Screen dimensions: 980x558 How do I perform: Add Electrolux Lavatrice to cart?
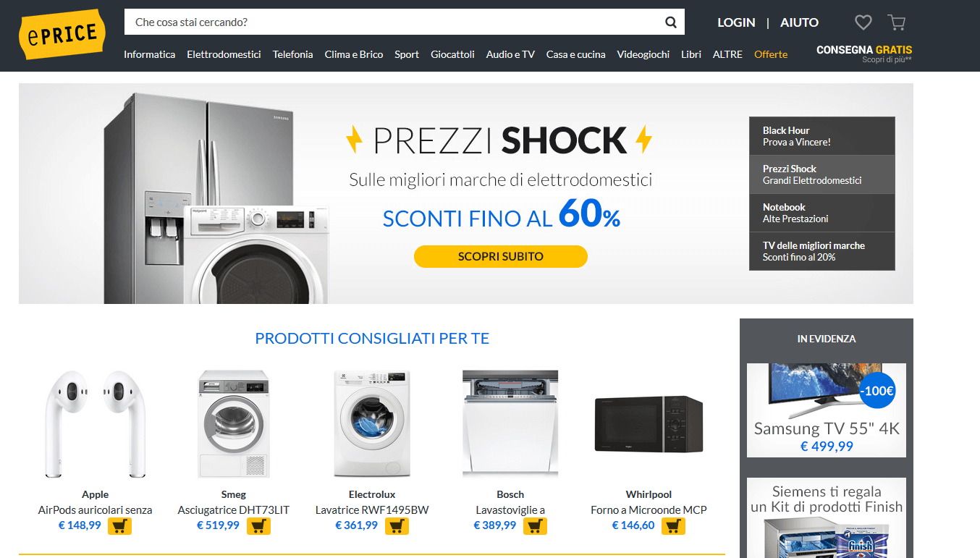[397, 526]
